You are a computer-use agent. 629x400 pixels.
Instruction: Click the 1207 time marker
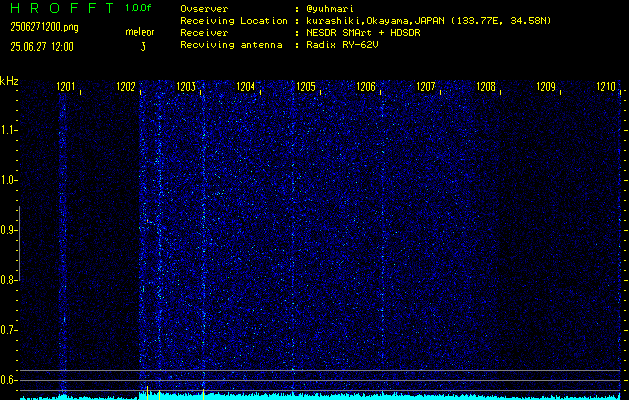click(x=426, y=87)
